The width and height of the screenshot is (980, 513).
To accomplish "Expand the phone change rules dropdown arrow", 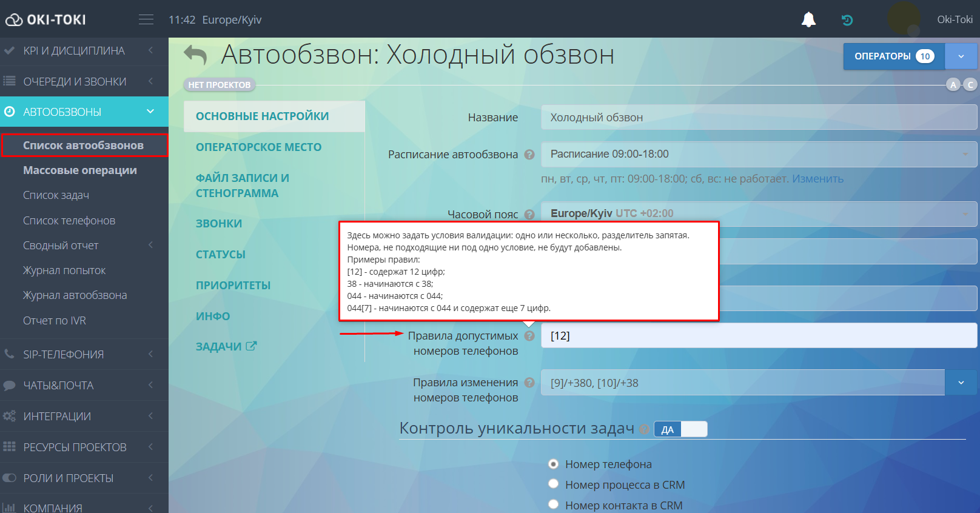I will click(961, 383).
